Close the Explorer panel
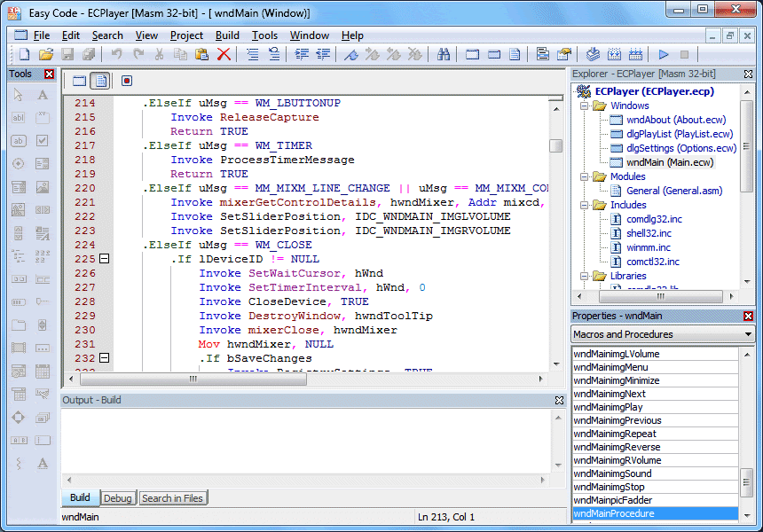This screenshot has height=532, width=763. click(749, 74)
